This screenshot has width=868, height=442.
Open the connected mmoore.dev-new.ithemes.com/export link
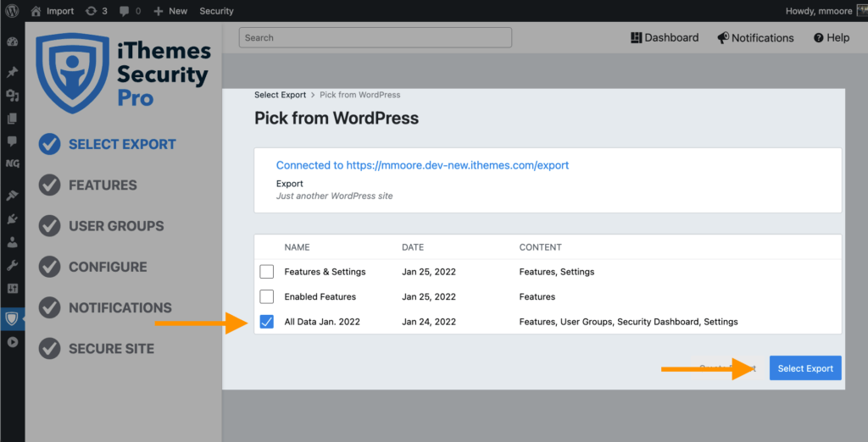coord(422,165)
